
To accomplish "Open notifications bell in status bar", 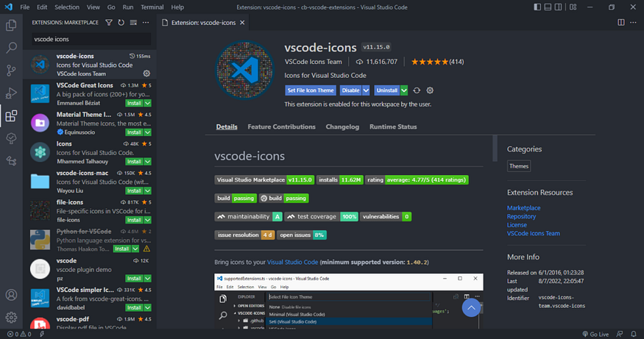I will pyautogui.click(x=634, y=334).
